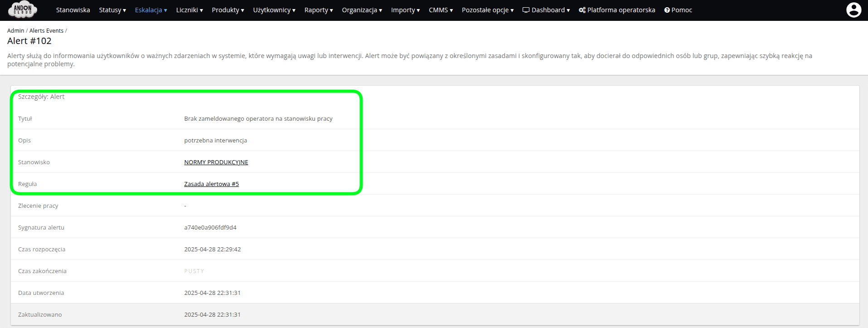
Task: Click the Platforma operatorska gears icon
Action: click(582, 10)
